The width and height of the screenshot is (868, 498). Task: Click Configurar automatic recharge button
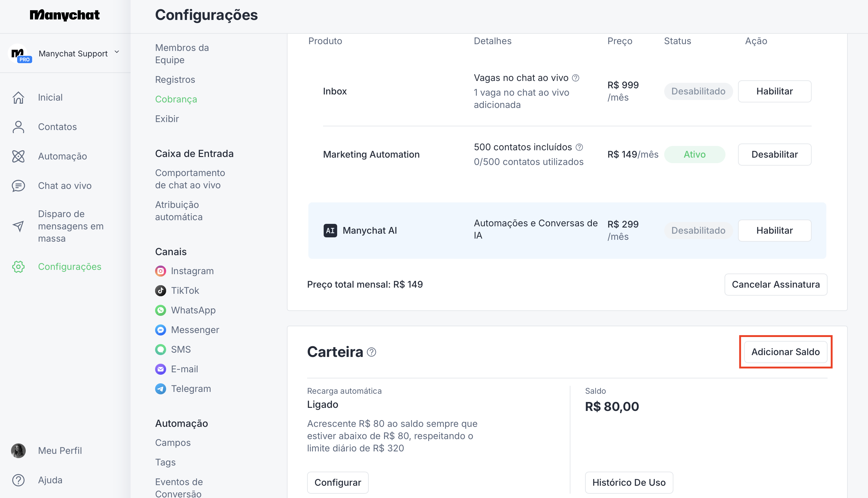pos(338,483)
